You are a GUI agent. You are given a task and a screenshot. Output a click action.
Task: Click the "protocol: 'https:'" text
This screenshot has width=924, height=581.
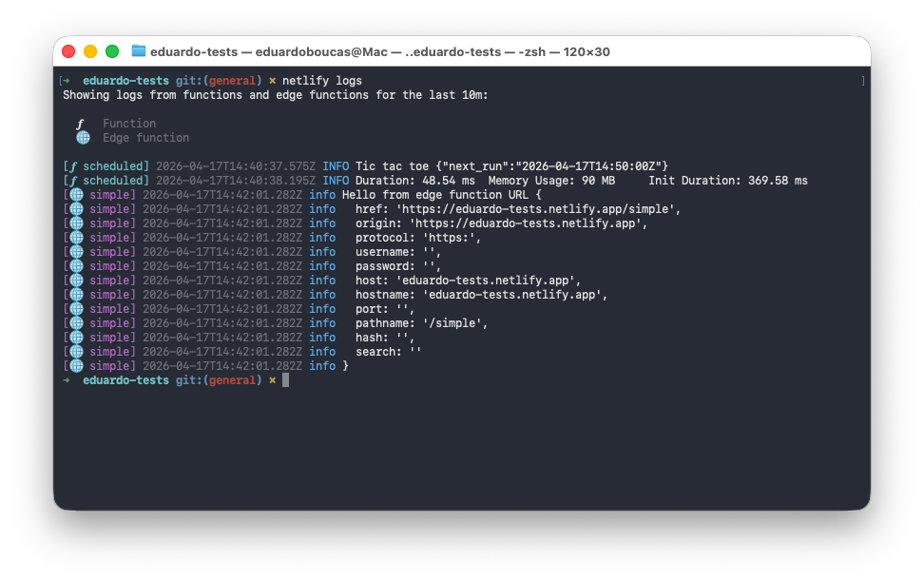(418, 238)
